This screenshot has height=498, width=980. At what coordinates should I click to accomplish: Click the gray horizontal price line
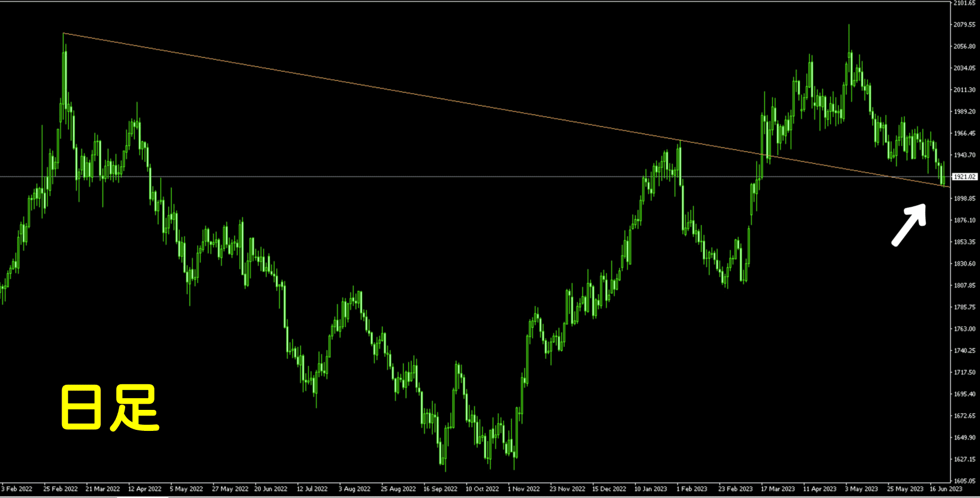[359, 177]
